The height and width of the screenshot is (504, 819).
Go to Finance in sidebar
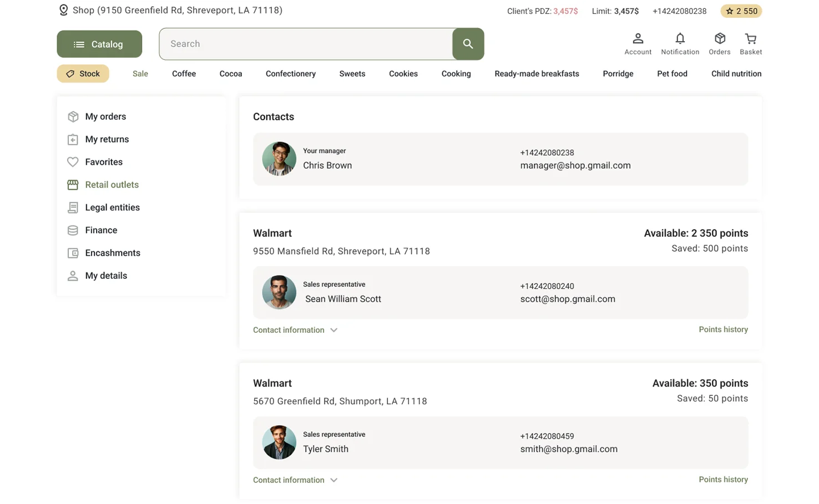[x=101, y=230]
